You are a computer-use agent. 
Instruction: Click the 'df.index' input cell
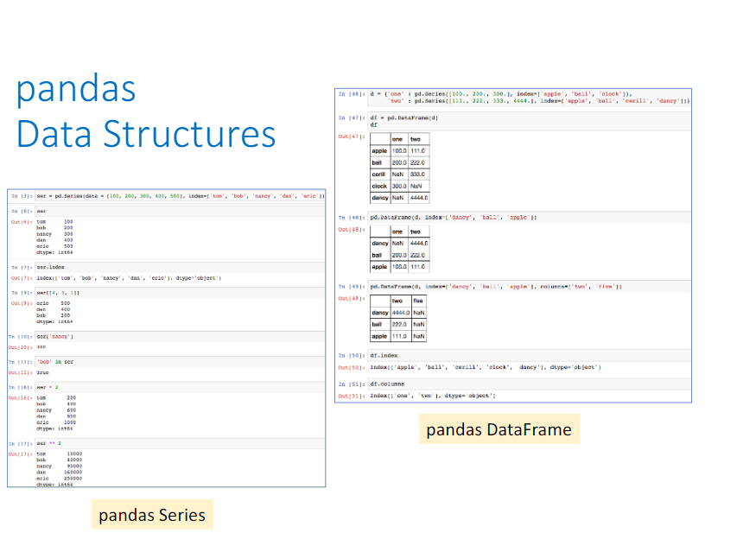pyautogui.click(x=530, y=355)
